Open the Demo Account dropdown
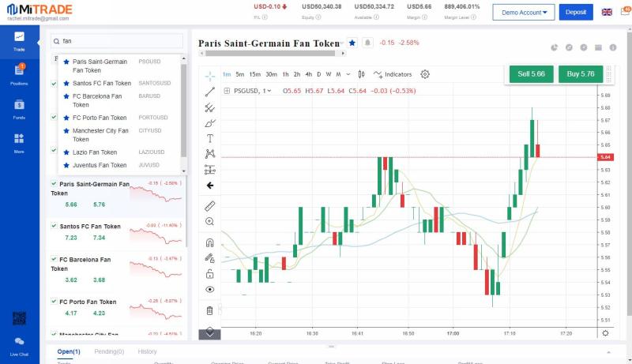Screen dimensions: 632x364 click(525, 13)
